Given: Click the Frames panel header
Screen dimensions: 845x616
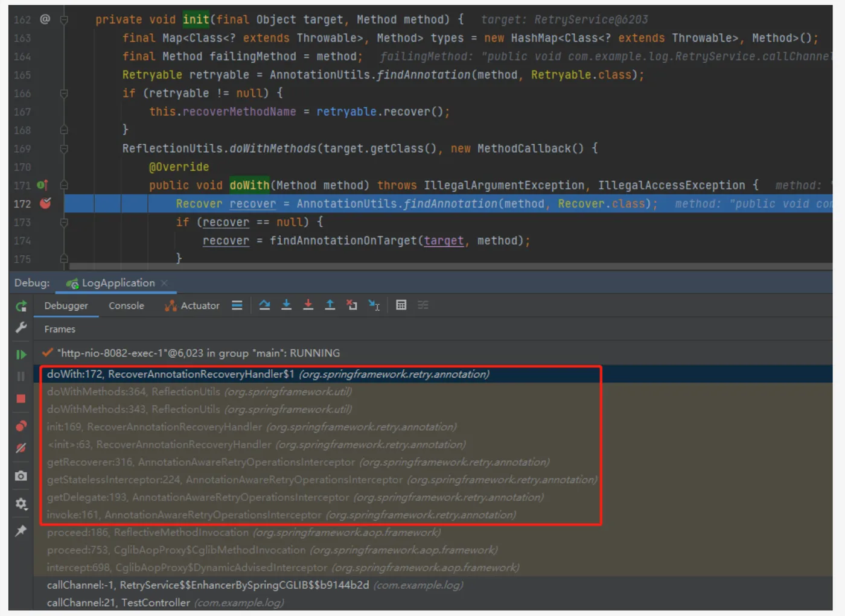Looking at the screenshot, I should pos(60,329).
